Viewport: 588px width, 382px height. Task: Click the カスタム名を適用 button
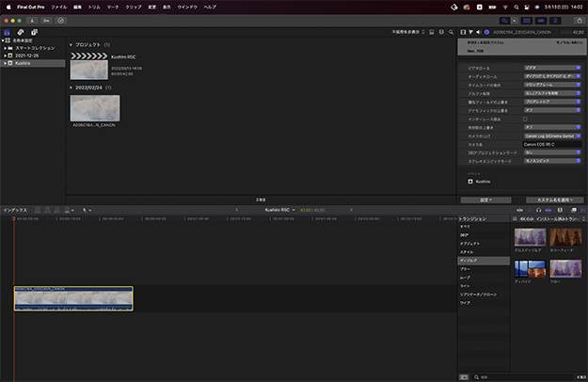pyautogui.click(x=555, y=199)
